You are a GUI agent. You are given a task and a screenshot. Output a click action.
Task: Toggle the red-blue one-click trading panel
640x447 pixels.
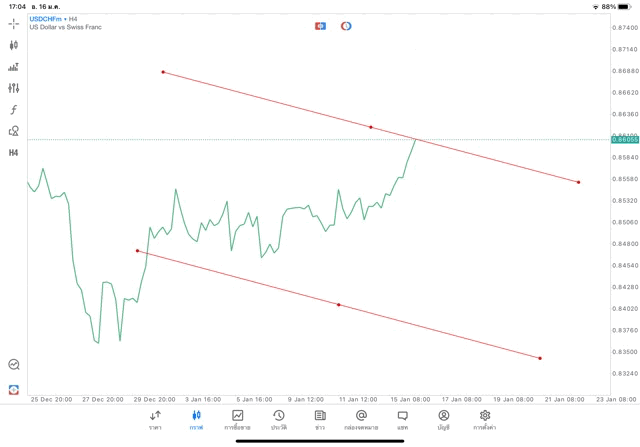pos(321,26)
